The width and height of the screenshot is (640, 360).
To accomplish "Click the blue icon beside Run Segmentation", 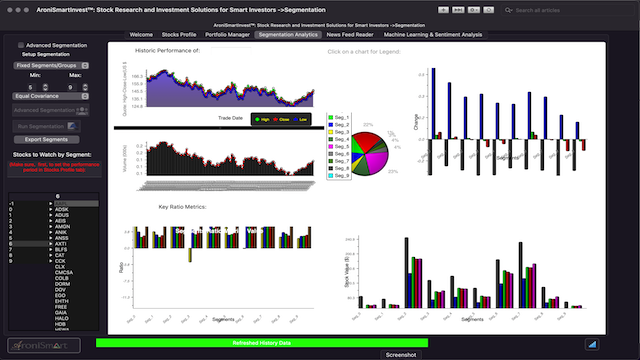I will 73,126.
